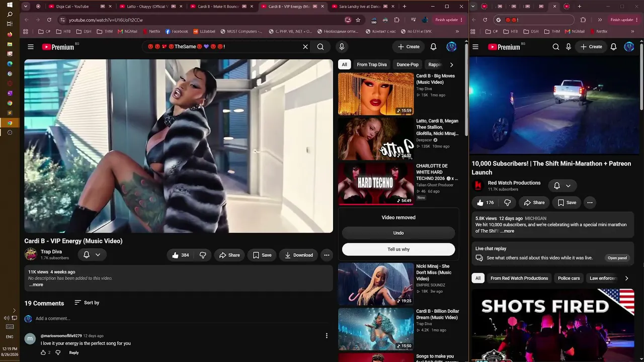Open more actions menu beside Download
This screenshot has width=644, height=362.
click(x=327, y=255)
